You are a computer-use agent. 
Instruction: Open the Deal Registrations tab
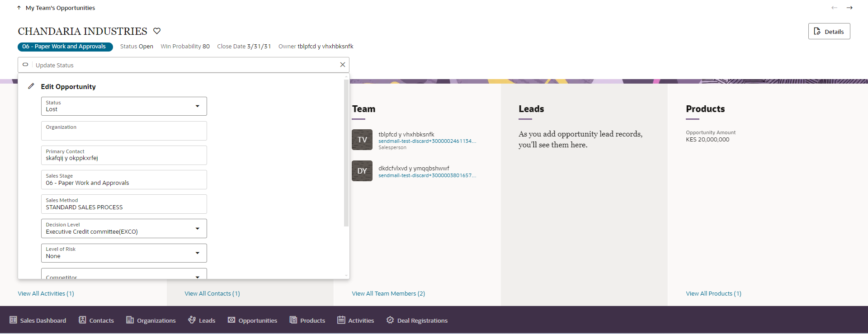(417, 320)
